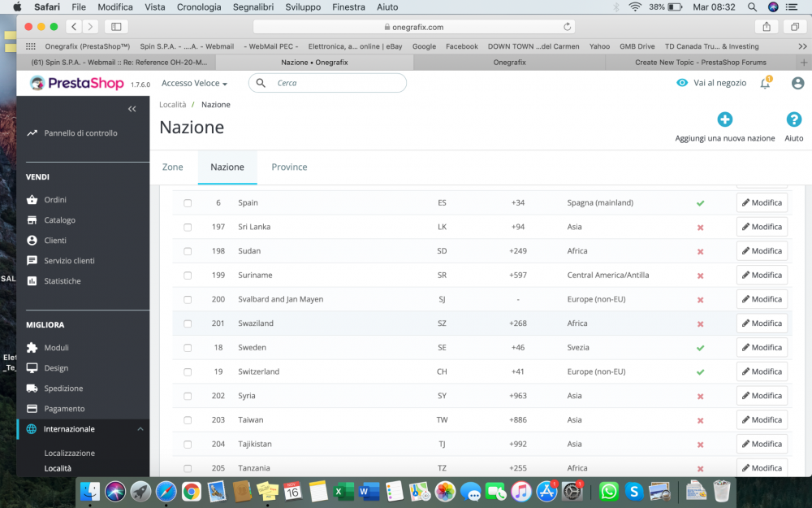Select the Switzerland row checkbox
Screen dimensions: 812x508
[x=188, y=371]
